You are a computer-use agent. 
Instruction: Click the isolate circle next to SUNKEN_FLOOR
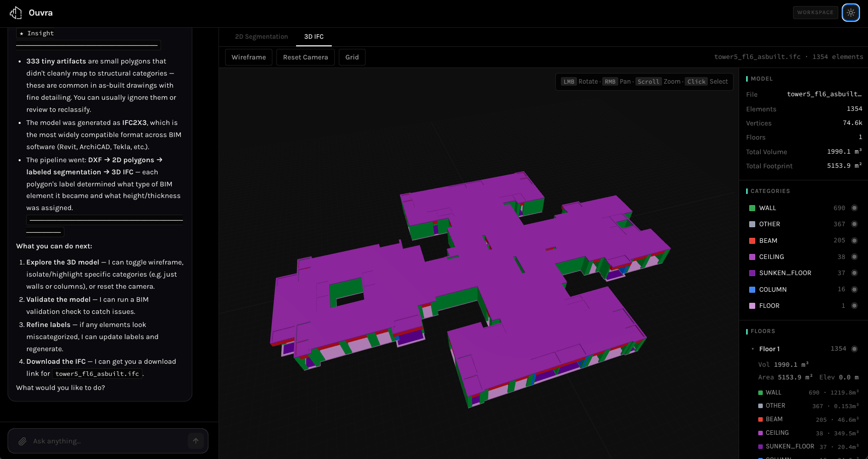pos(854,273)
